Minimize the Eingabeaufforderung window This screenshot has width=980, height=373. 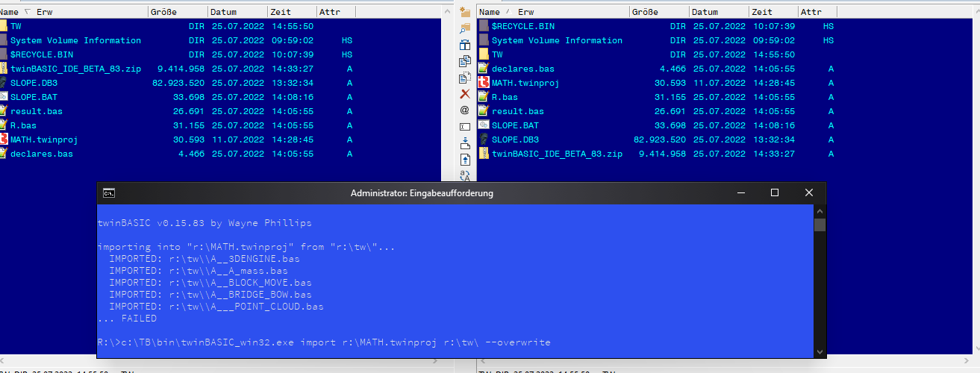[740, 192]
